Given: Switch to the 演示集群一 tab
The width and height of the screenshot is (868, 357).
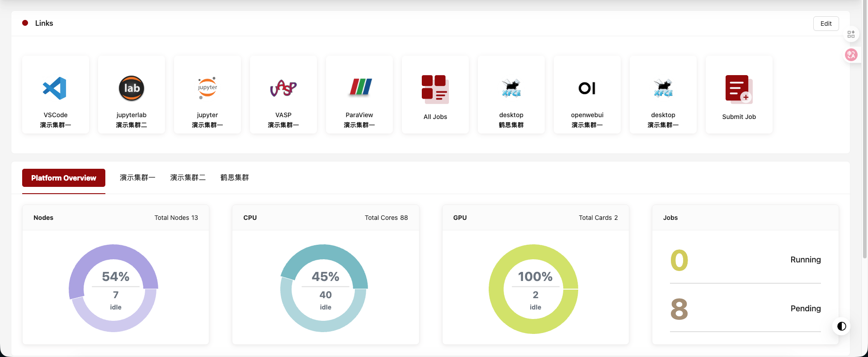Looking at the screenshot, I should 137,178.
